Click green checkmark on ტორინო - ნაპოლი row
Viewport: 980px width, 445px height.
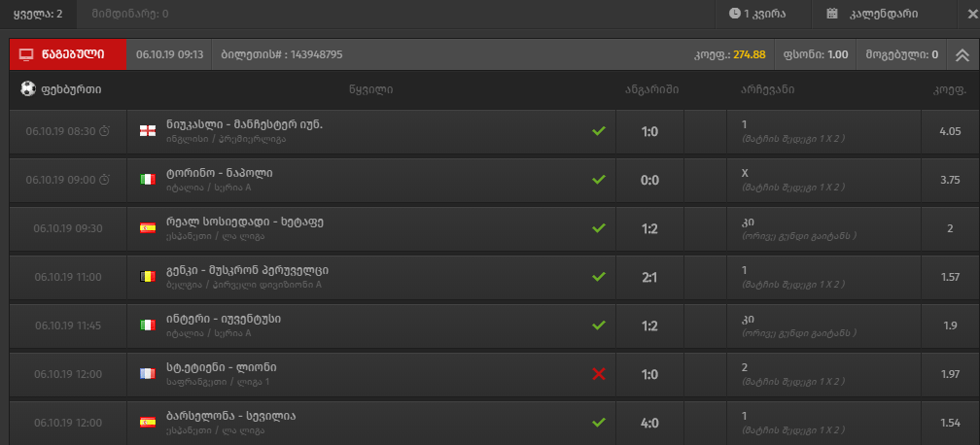pos(599,180)
